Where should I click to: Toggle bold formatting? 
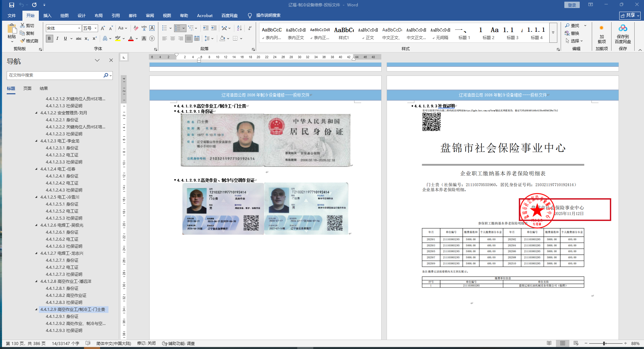(x=50, y=39)
